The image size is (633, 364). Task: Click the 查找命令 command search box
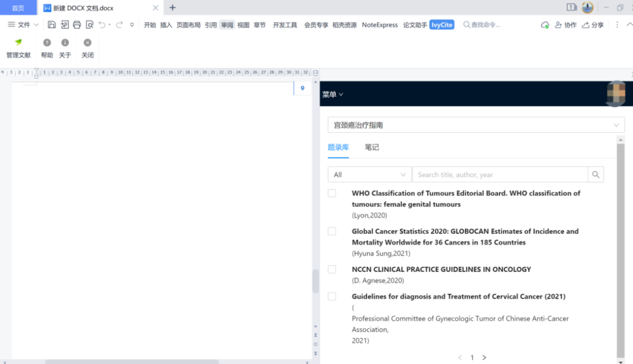click(x=482, y=25)
